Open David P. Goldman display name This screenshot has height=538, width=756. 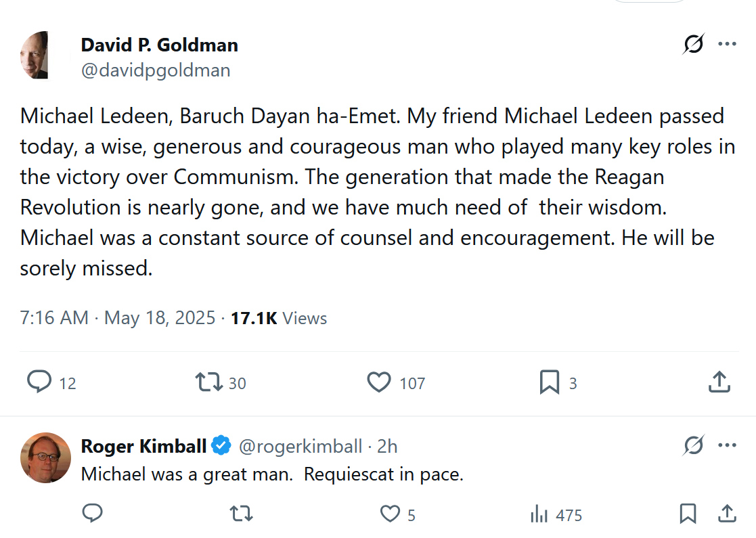159,45
